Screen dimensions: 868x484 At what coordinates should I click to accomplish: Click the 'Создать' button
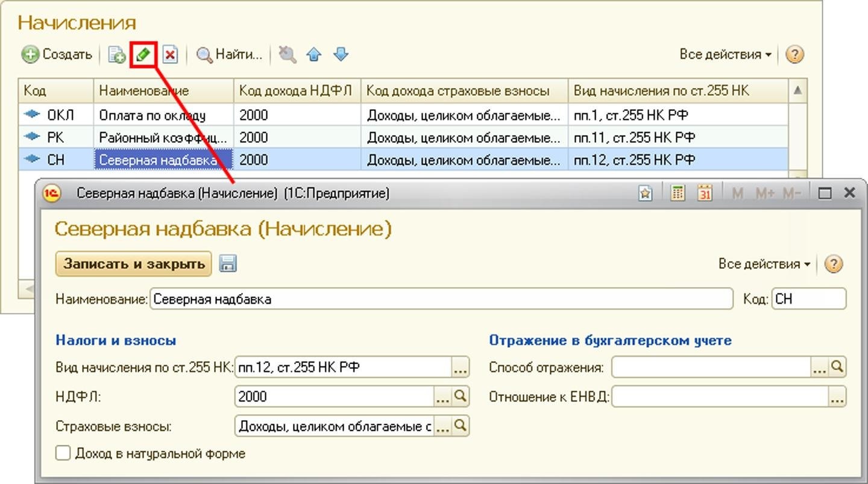[57, 55]
